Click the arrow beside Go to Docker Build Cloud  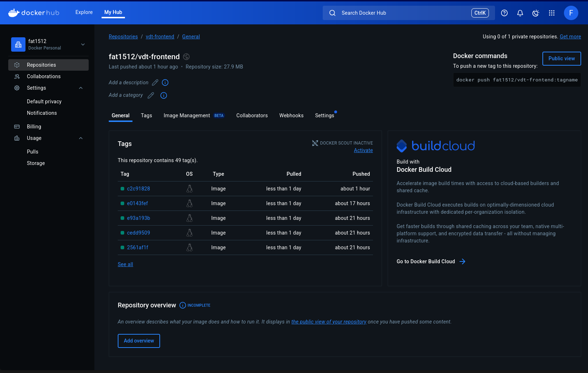(462, 261)
